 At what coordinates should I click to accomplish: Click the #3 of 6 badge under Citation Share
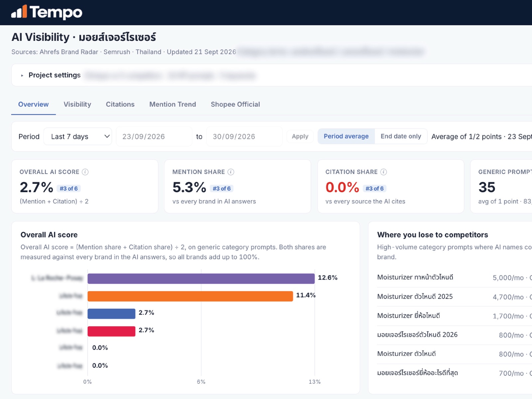pyautogui.click(x=375, y=189)
